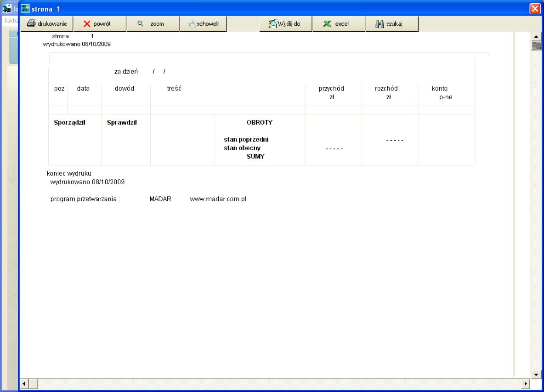Screen dimensions: 544x392
Task: Click the 'Sprawdził' label
Action: point(122,122)
